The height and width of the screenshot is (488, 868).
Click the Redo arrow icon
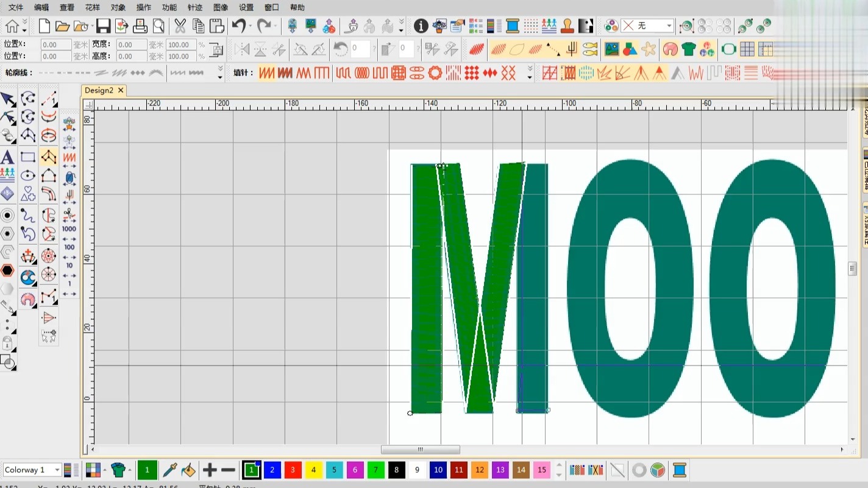pos(264,26)
